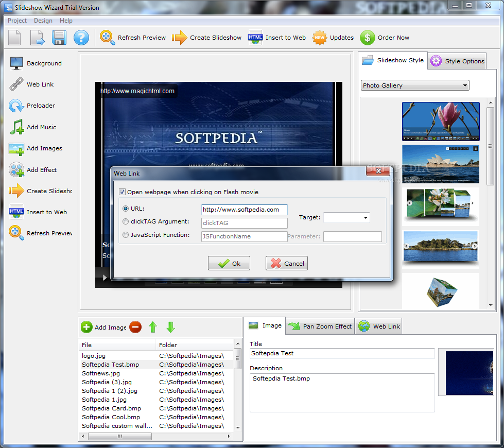Switch to Pan Zoom Effect tab
The width and height of the screenshot is (504, 448).
(320, 326)
